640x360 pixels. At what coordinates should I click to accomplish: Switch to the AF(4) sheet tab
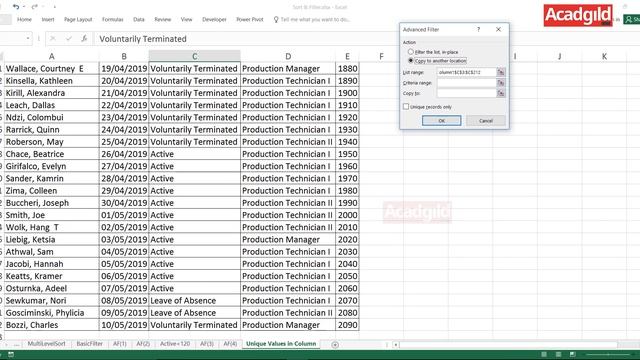(x=230, y=344)
